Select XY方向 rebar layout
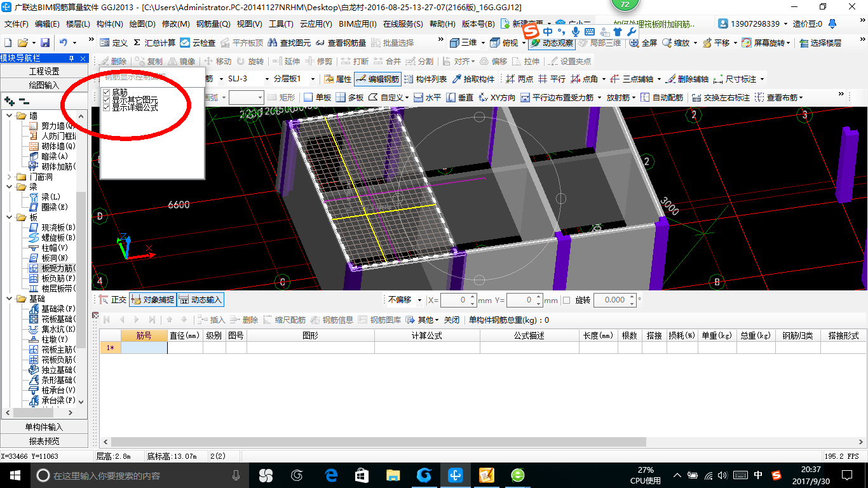Screen dimensions: 868x488 coord(496,97)
